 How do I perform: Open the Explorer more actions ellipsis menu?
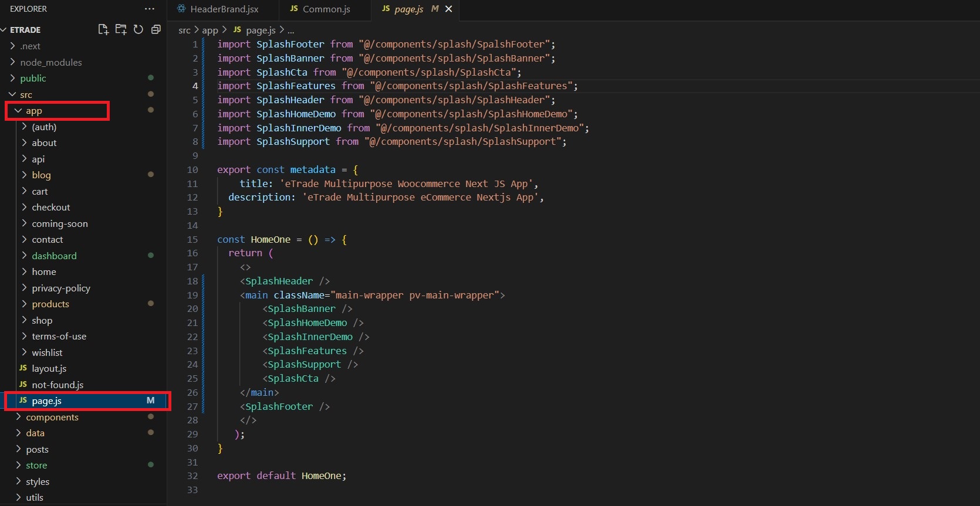coord(150,9)
